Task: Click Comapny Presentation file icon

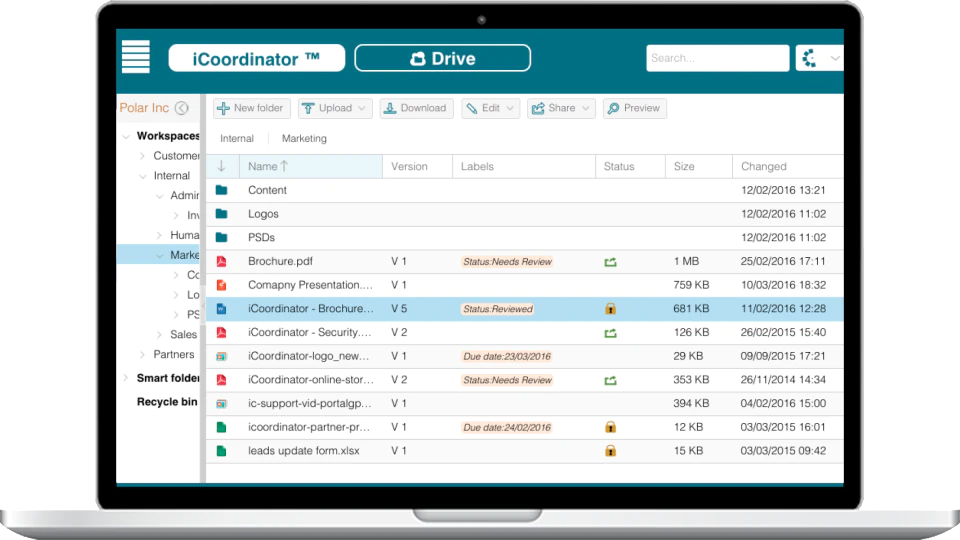Action: [x=222, y=285]
